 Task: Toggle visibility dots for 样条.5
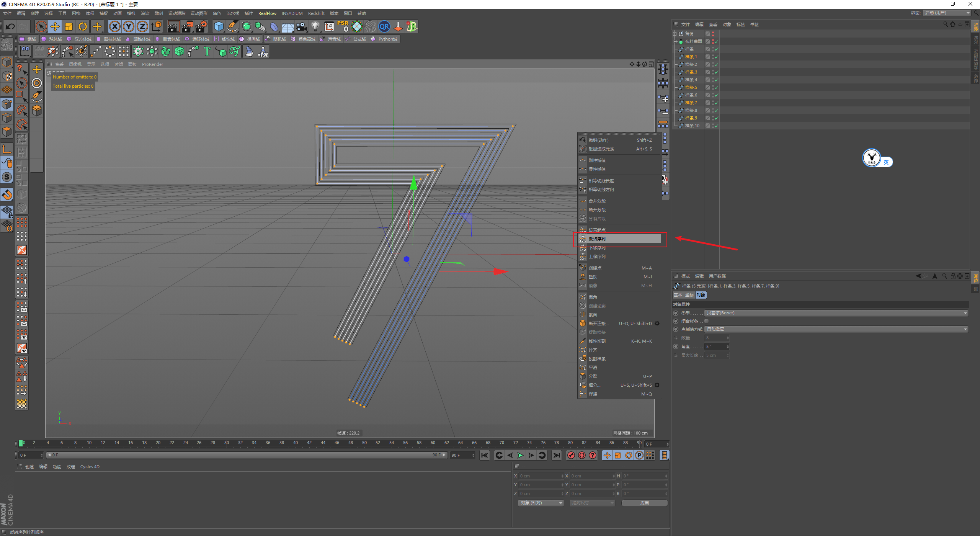pyautogui.click(x=713, y=87)
